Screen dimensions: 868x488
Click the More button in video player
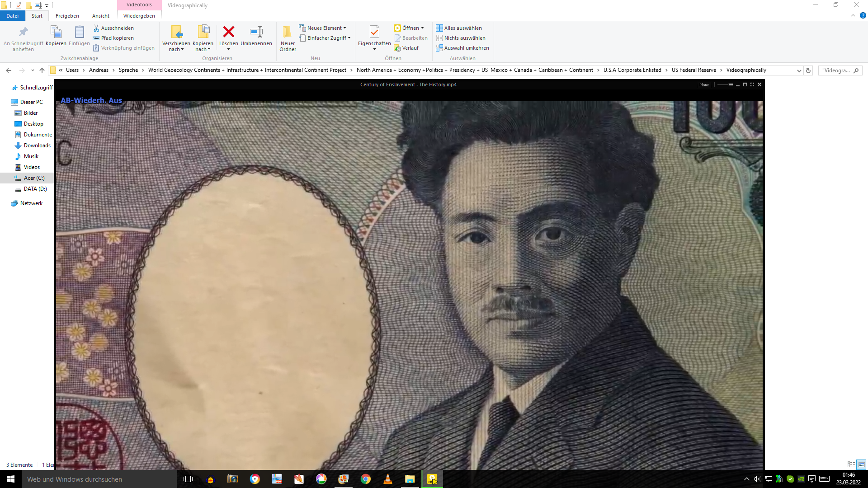click(704, 85)
